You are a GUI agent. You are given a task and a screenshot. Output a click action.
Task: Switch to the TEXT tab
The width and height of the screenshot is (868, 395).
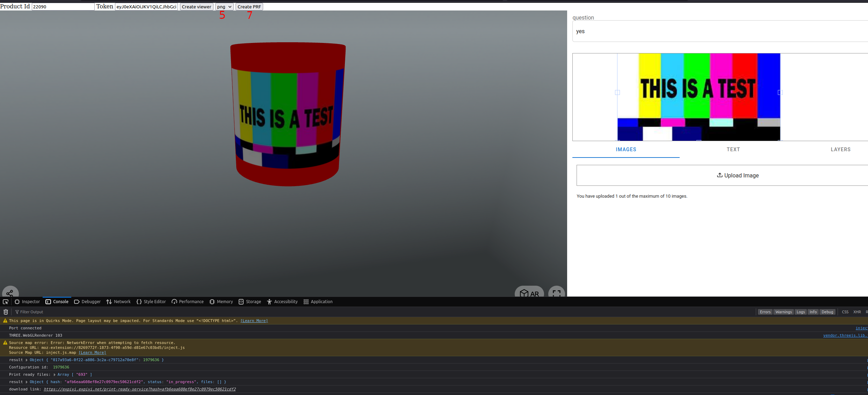tap(733, 149)
